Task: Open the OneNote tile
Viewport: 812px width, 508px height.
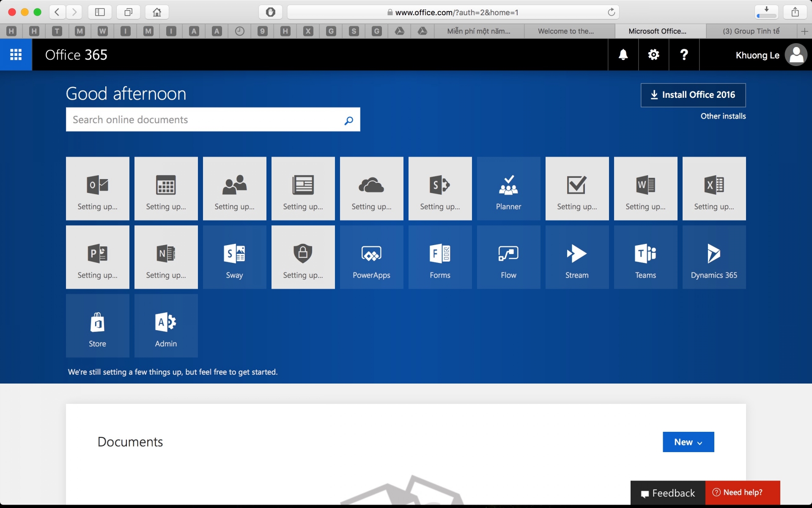Action: (x=166, y=257)
